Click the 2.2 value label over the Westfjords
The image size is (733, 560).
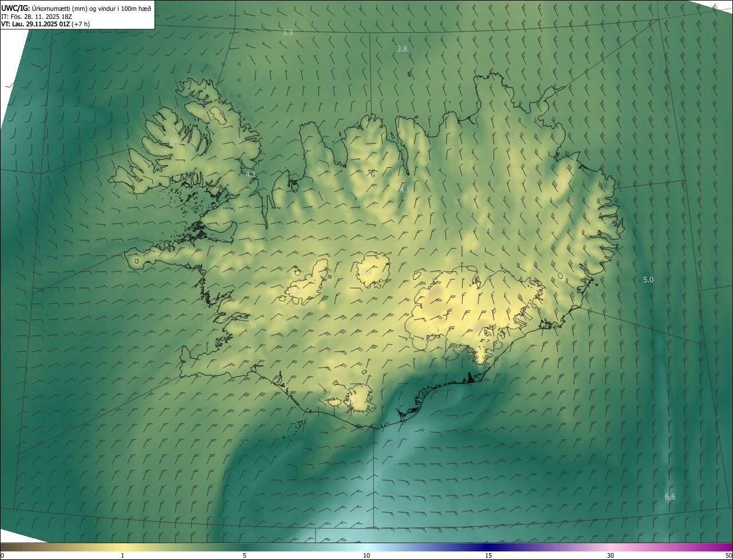(175, 142)
